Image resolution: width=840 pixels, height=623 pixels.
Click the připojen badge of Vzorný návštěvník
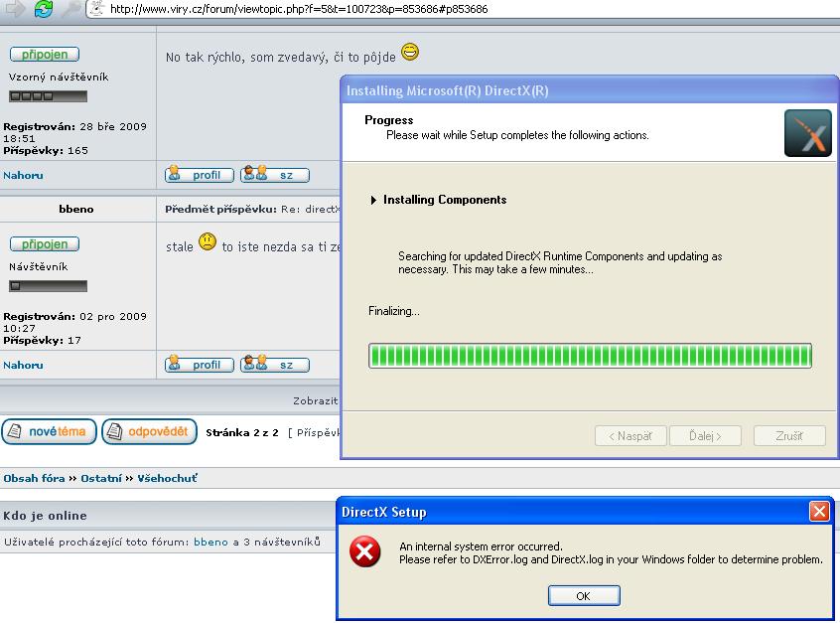click(45, 55)
